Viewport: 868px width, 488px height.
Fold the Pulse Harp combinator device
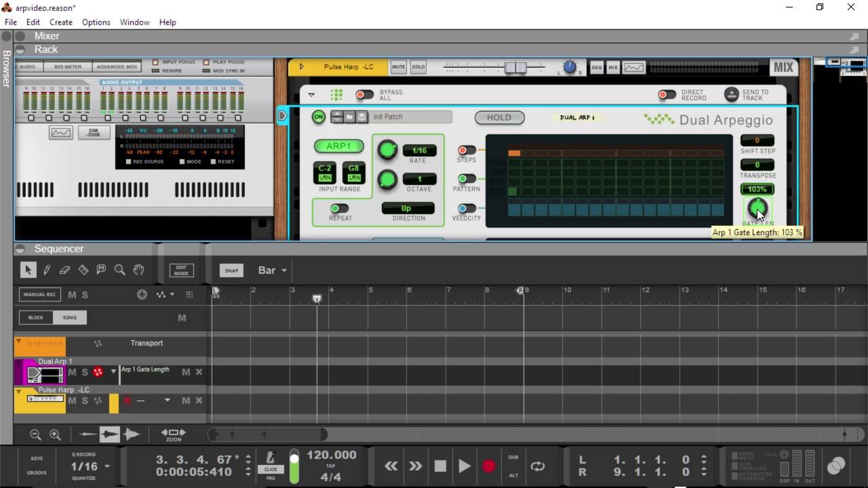point(302,66)
